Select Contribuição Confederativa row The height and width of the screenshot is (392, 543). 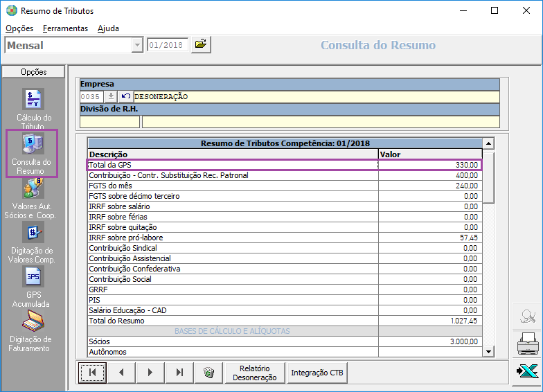coord(285,269)
